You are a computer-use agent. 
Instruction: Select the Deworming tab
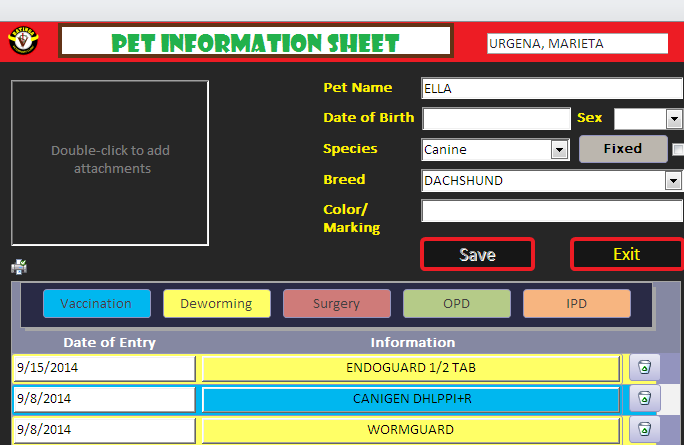pyautogui.click(x=216, y=303)
